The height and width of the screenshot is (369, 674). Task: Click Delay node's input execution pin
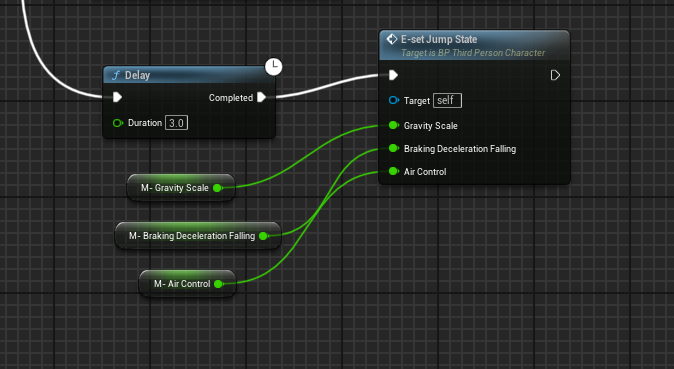click(x=117, y=97)
